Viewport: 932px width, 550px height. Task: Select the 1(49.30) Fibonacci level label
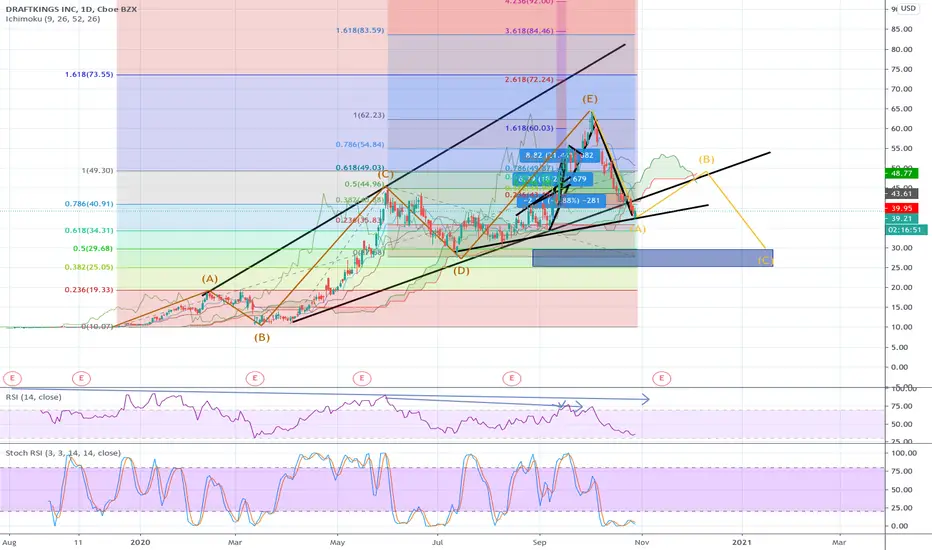97,171
